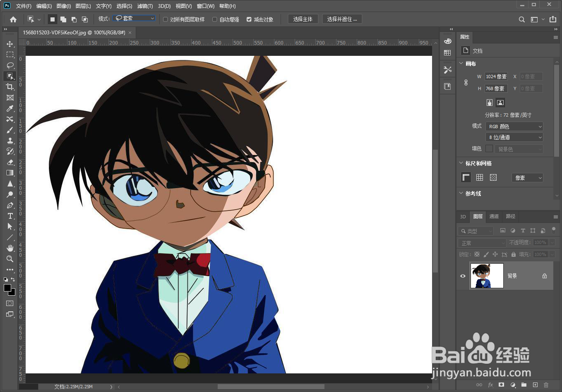Open the RGB 颜色 mode dropdown
Viewport: 562px width, 392px height.
[x=514, y=127]
